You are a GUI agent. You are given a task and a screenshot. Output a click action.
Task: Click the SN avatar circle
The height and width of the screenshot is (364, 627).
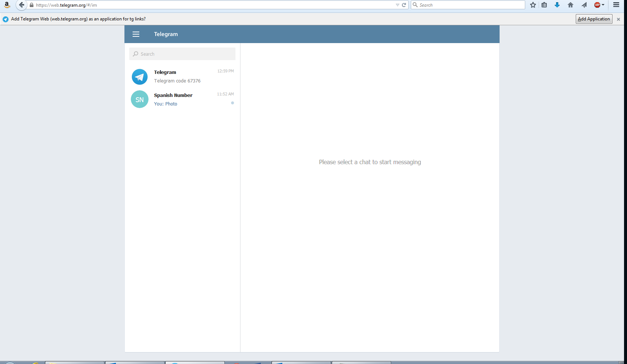coord(140,100)
